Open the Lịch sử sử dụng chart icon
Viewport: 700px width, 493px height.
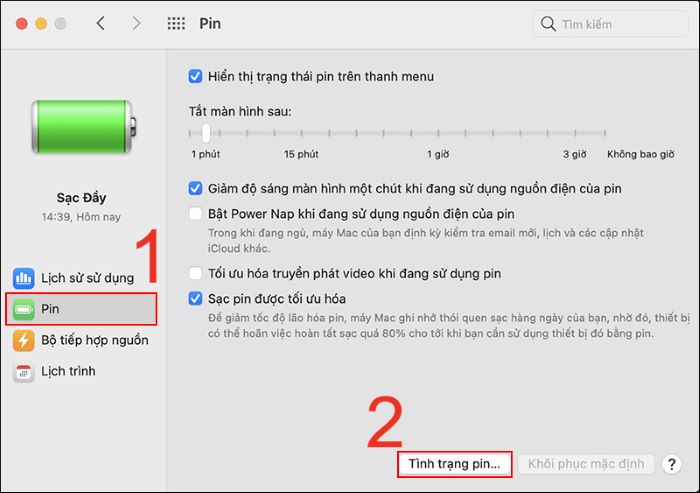(23, 278)
